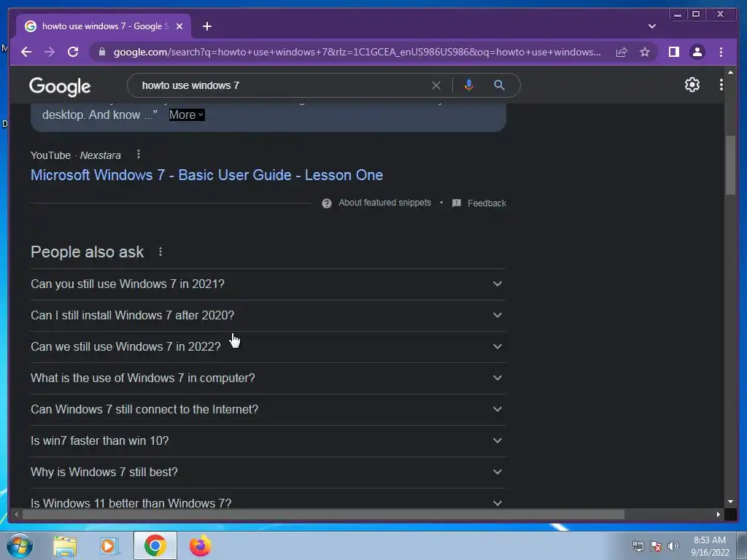Viewport: 747px width, 560px height.
Task: Open About featured snippets link
Action: tap(384, 203)
